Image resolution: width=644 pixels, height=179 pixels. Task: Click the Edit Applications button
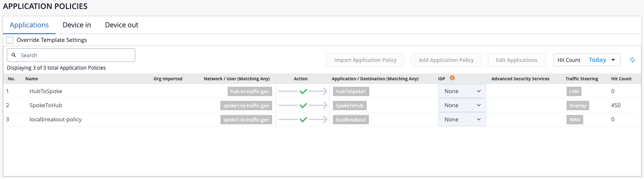516,60
